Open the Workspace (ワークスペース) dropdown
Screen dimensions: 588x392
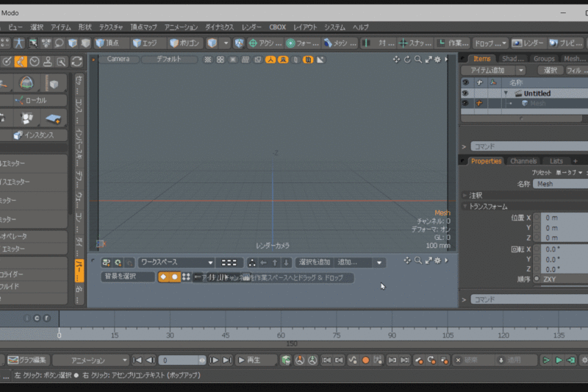click(176, 262)
